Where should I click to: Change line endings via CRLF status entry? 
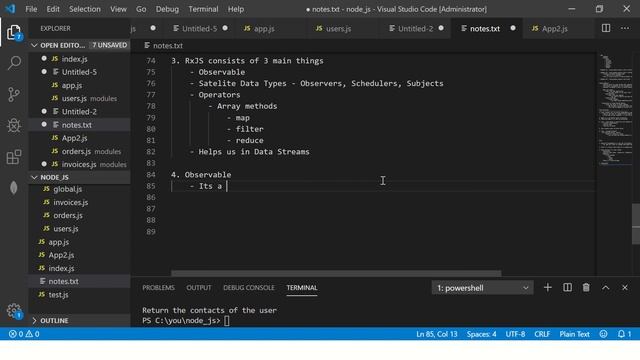click(542, 334)
